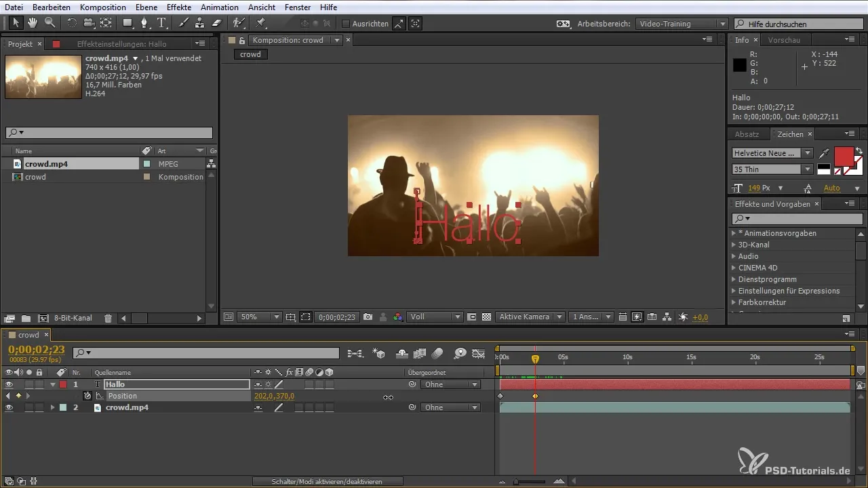868x488 pixels.
Task: Open the 35 Thin font style dropdown
Action: pos(772,169)
